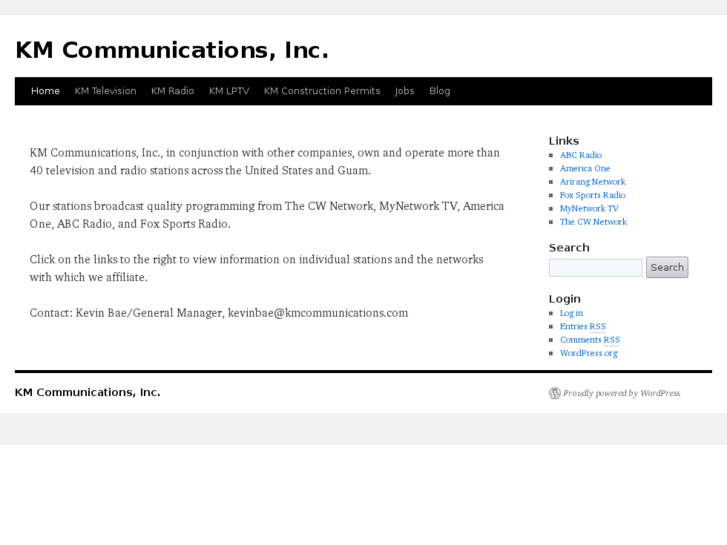
Task: Open KM Construction Permits page
Action: tap(322, 91)
